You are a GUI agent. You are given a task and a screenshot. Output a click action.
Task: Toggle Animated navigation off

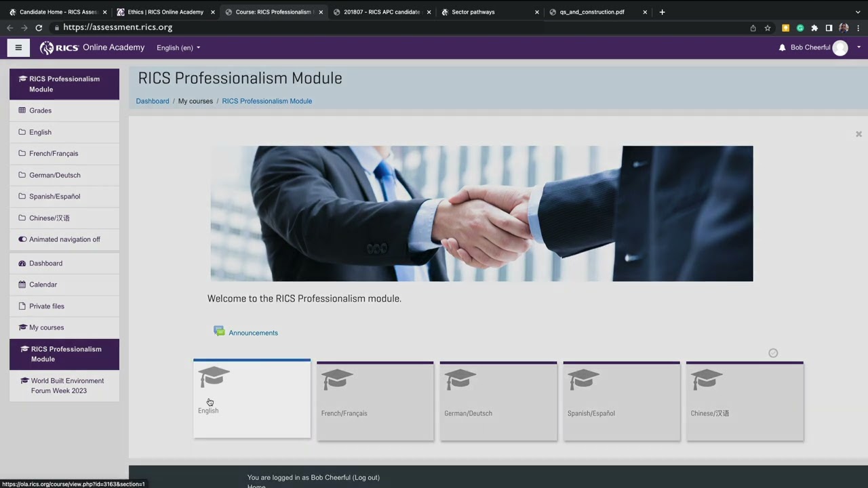(64, 239)
